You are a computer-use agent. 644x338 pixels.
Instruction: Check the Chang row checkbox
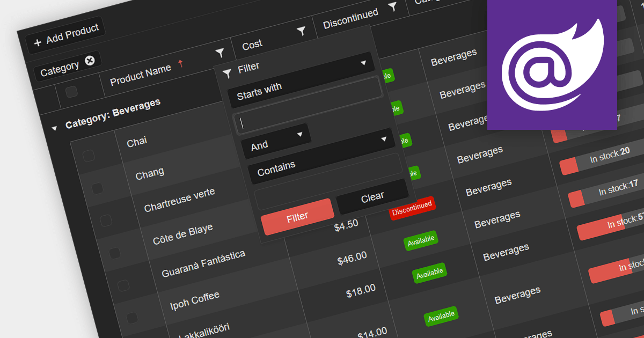coord(97,188)
